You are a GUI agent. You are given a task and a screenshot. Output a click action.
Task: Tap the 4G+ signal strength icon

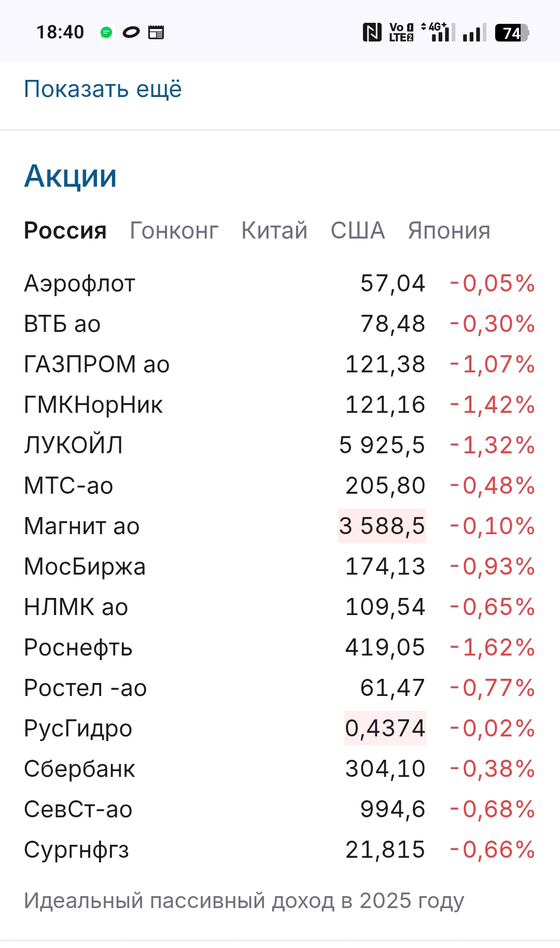[439, 32]
